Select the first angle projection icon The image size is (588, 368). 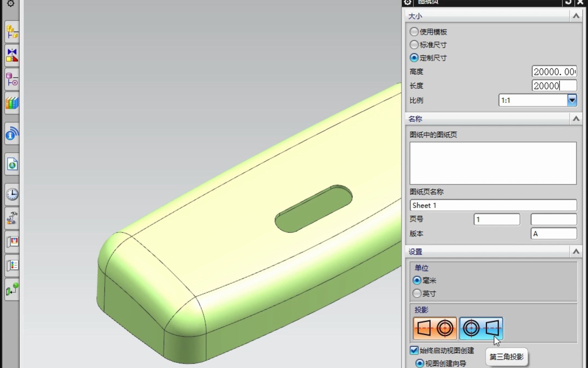pyautogui.click(x=435, y=328)
